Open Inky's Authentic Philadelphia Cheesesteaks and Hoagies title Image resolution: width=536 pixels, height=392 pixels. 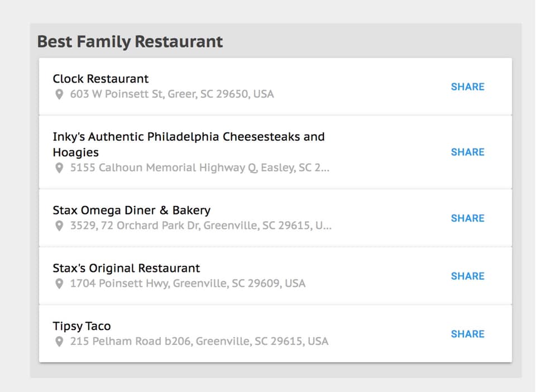pyautogui.click(x=189, y=144)
